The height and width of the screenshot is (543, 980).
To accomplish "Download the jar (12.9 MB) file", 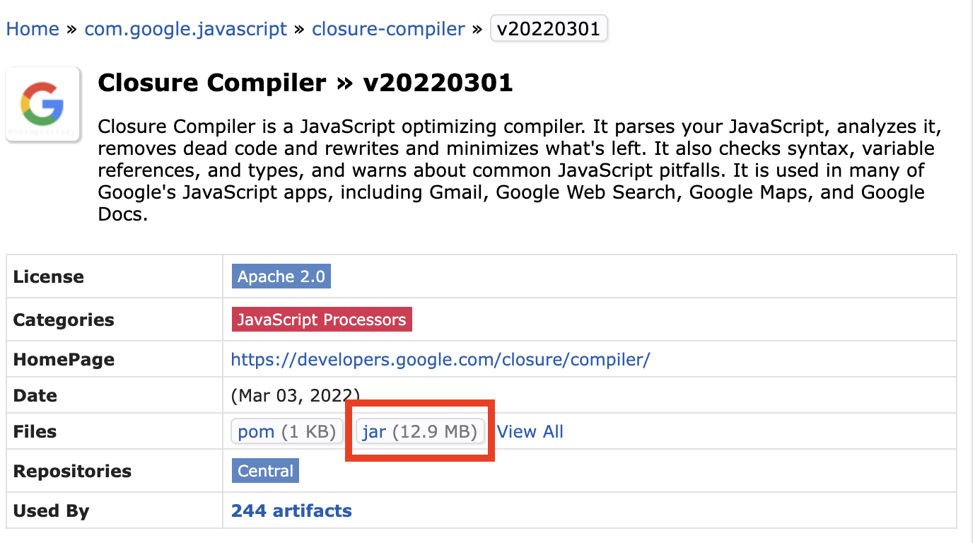I will click(x=420, y=431).
